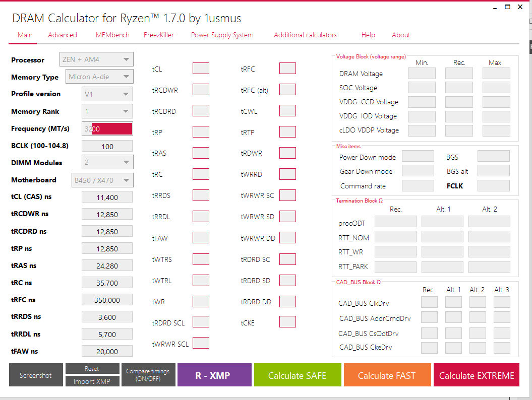Viewport: 532px width, 400px height.
Task: Maximize the DRAM Calculator window
Action: coord(508,7)
